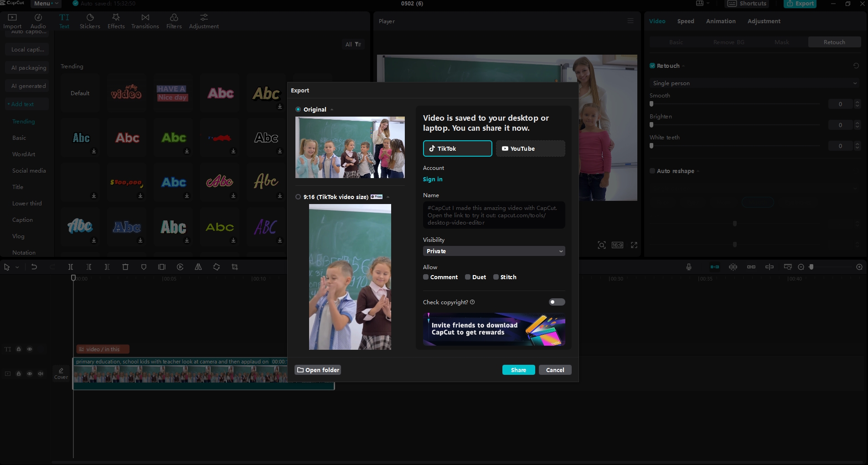Select the 9:16 TikTok video preview thumbnail
Screen dimensions: 868x465
point(350,276)
